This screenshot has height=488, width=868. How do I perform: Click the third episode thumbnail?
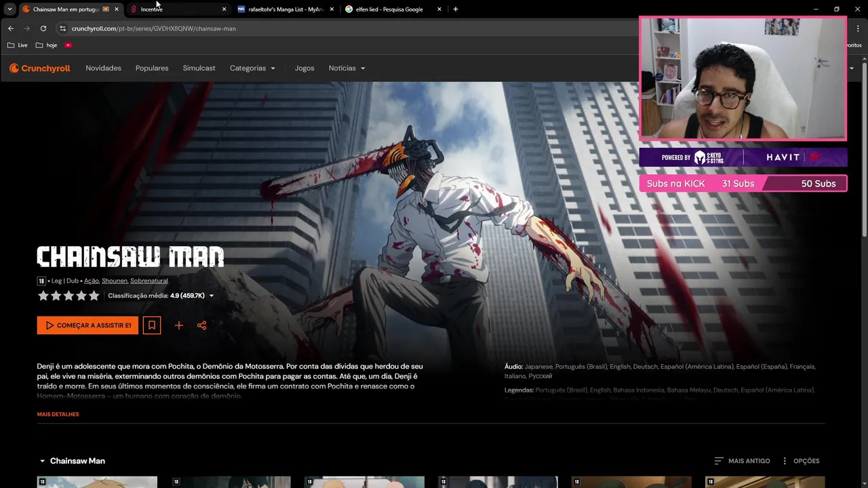364,482
